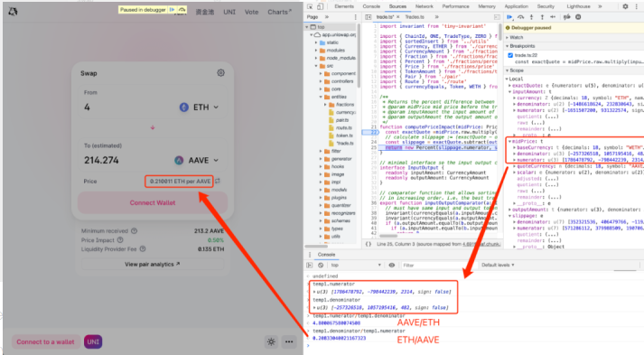
Task: Open drawer three-dots menu beside Console
Action: 310,255
